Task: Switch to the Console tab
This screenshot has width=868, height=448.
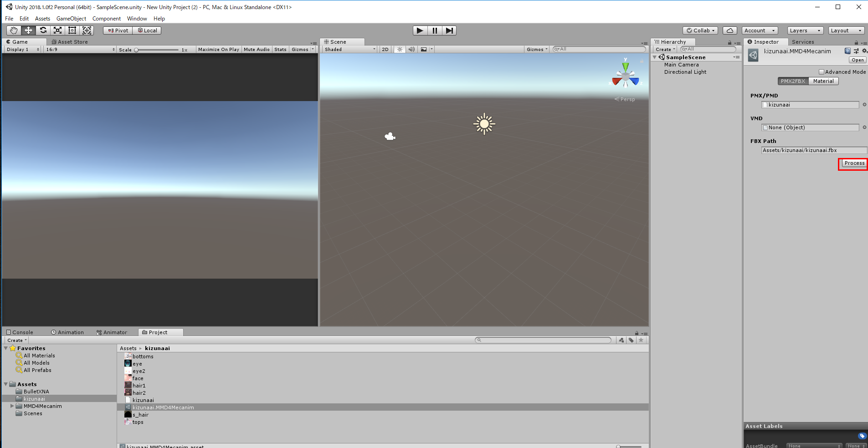Action: pyautogui.click(x=20, y=332)
